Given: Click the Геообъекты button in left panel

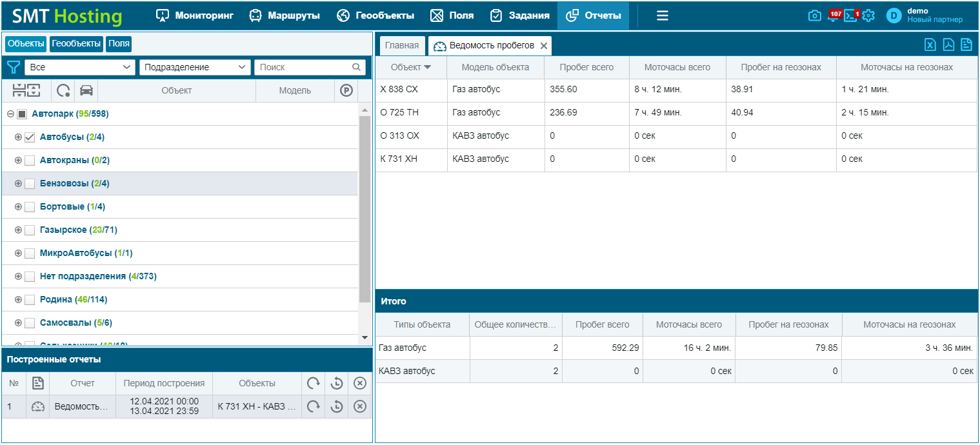Looking at the screenshot, I should pos(77,44).
